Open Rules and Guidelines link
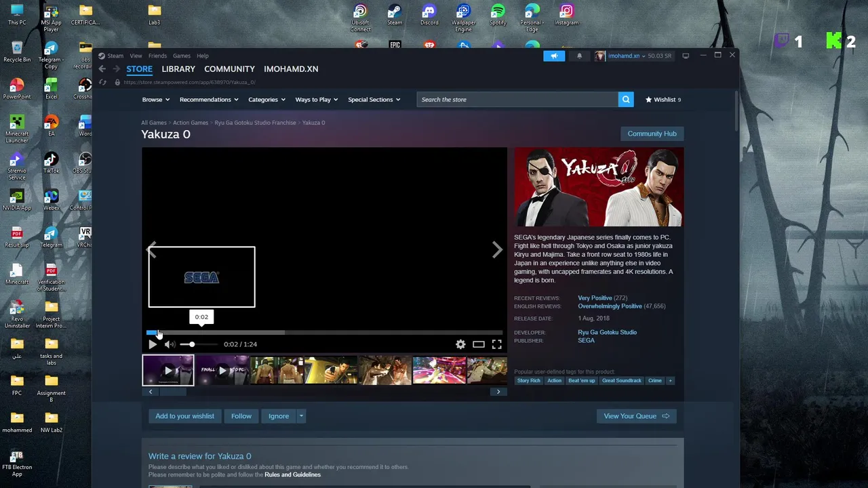Image resolution: width=868 pixels, height=488 pixels. [x=292, y=474]
